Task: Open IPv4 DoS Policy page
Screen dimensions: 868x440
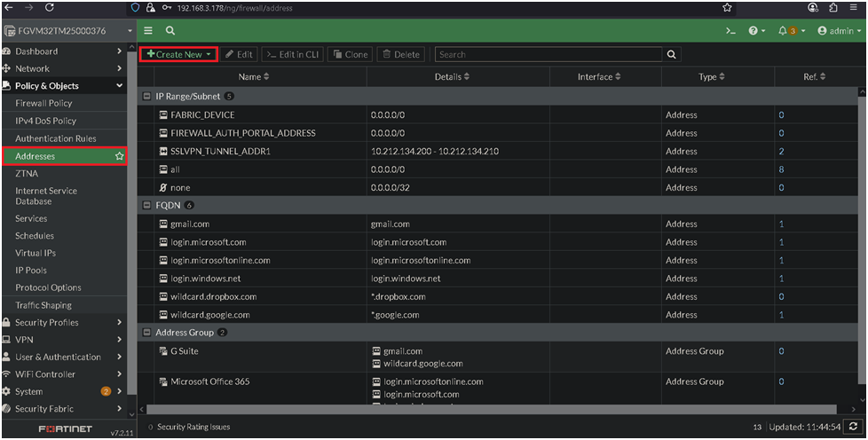Action: [x=45, y=121]
